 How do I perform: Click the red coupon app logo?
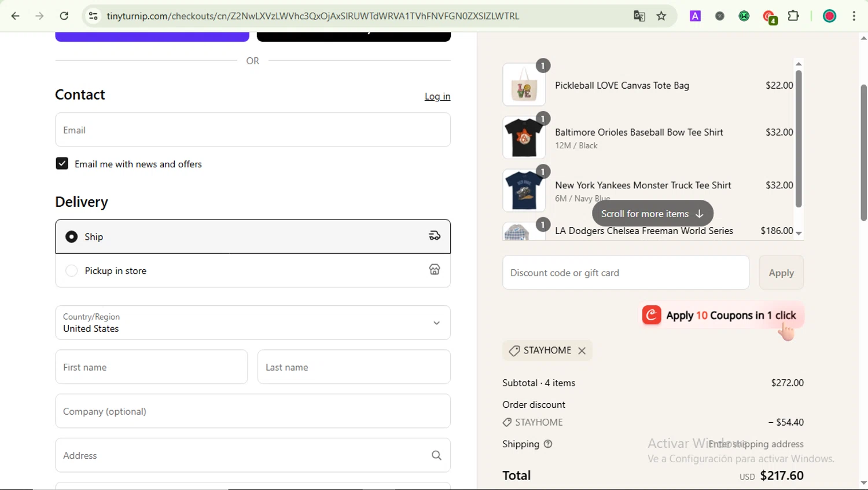pyautogui.click(x=652, y=315)
